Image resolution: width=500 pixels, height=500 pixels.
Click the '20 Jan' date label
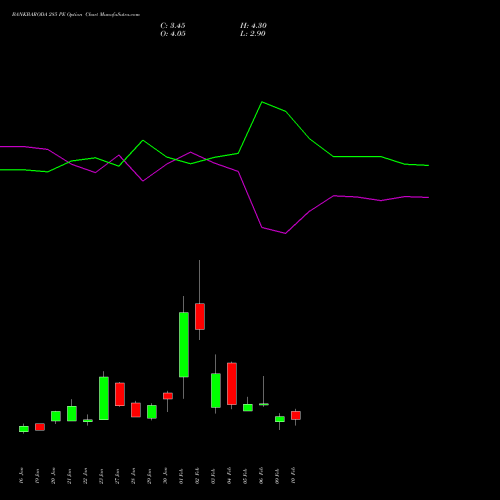[x=53, y=476]
